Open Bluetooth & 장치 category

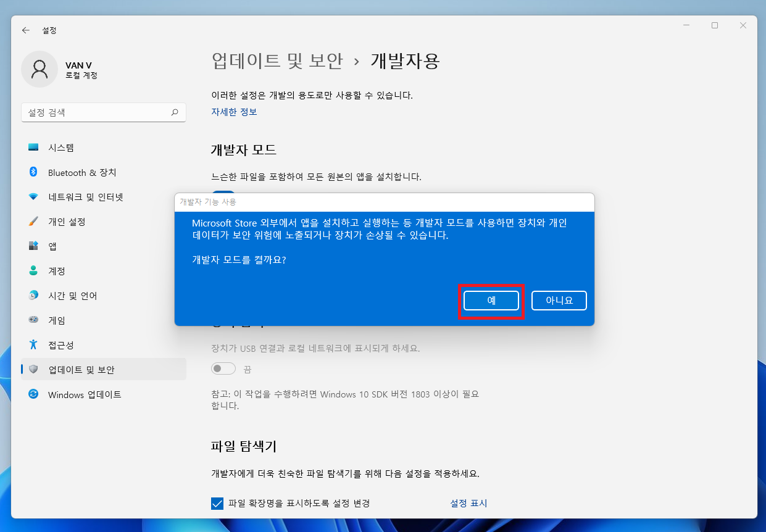pyautogui.click(x=104, y=172)
